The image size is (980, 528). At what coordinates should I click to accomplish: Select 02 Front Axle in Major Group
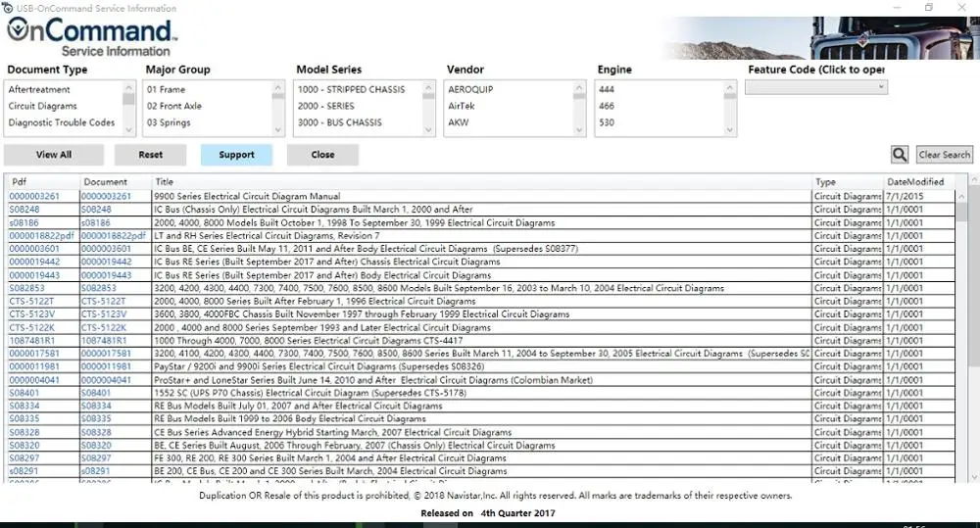point(174,106)
